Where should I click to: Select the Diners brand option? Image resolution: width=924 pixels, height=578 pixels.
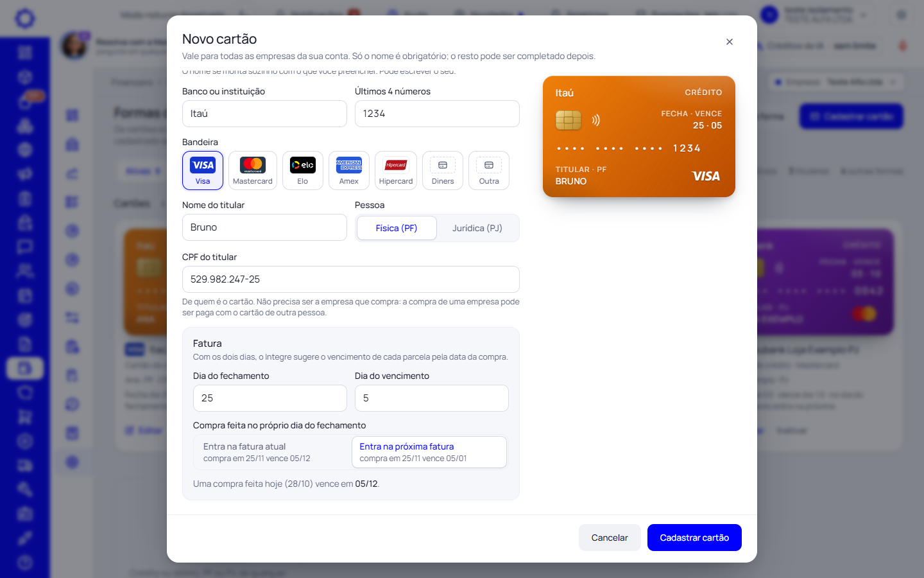[x=443, y=170]
